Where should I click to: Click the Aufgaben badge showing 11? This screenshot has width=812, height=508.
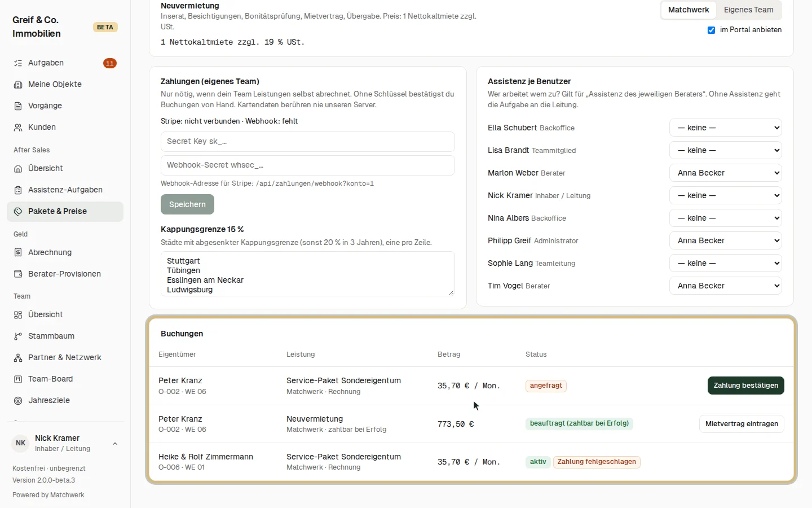tap(110, 63)
